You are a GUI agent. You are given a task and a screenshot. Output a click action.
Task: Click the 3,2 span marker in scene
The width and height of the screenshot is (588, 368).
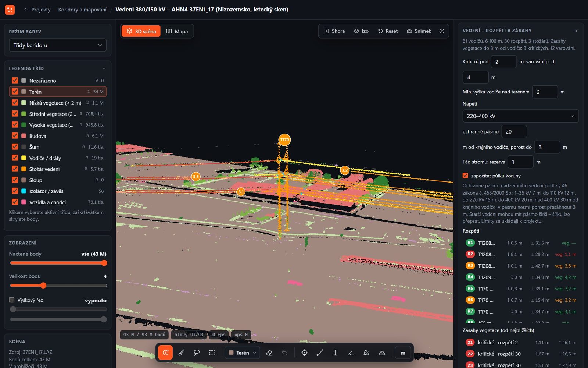pos(345,170)
